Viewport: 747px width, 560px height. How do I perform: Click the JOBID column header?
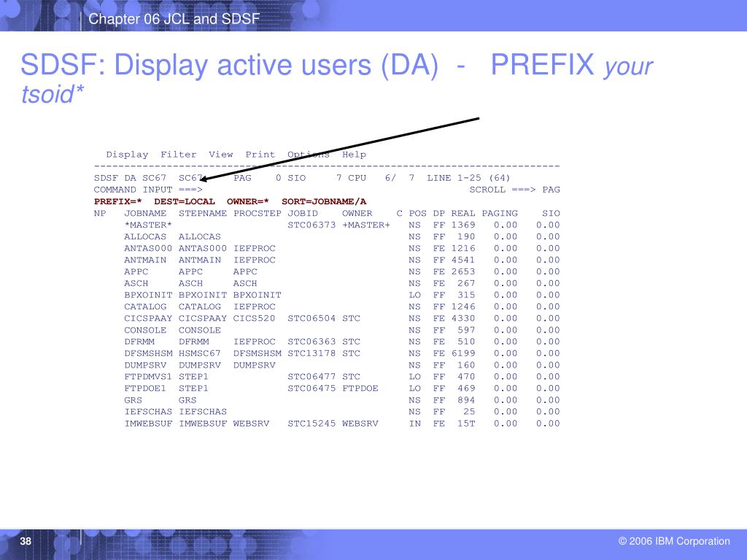(x=303, y=214)
